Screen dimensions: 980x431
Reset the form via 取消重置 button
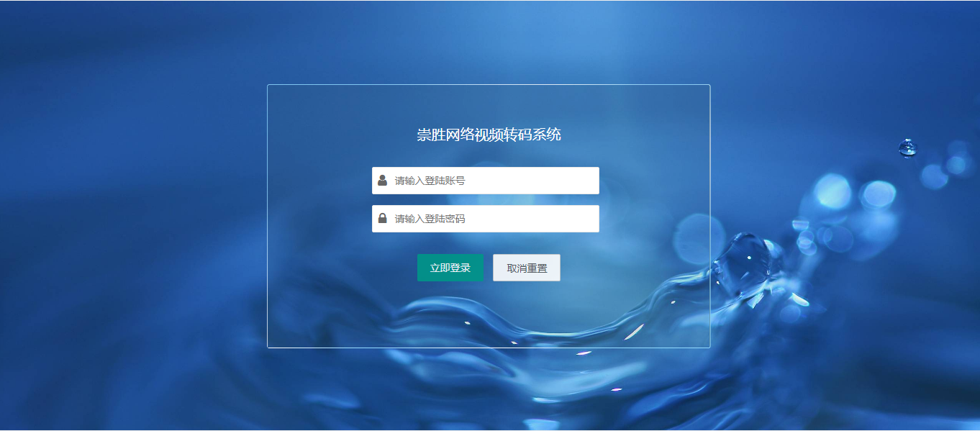coord(527,268)
